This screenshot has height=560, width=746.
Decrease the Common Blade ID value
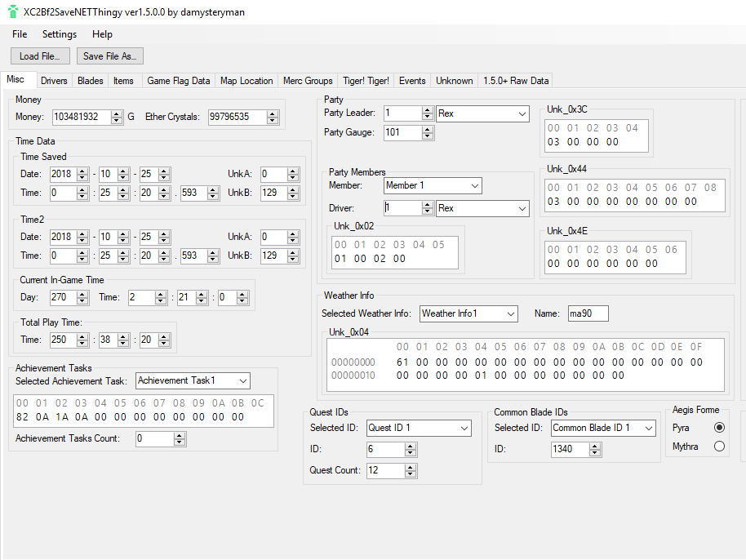(x=595, y=453)
